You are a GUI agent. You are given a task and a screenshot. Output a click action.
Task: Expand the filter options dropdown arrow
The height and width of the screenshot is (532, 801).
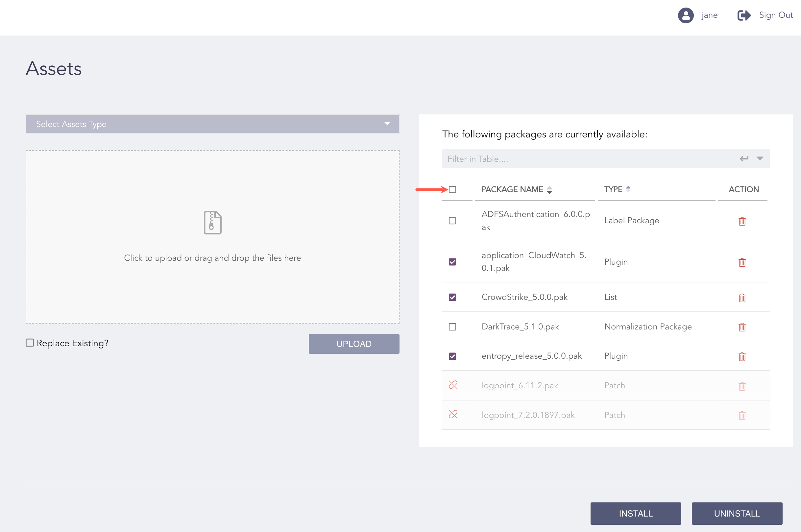pyautogui.click(x=760, y=158)
